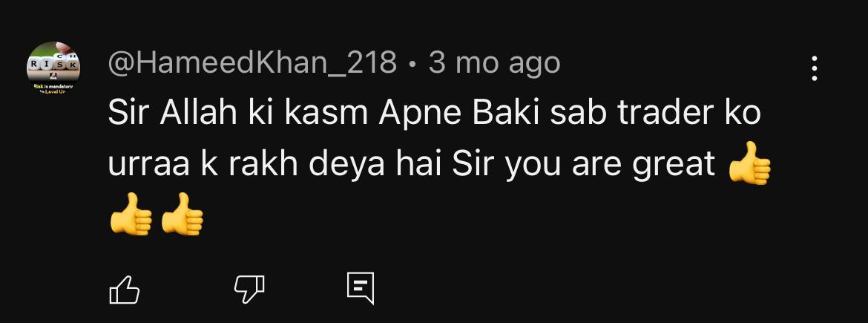Click the thumbs-up emoji after "great"
Image resolution: width=868 pixels, height=323 pixels.
[749, 163]
